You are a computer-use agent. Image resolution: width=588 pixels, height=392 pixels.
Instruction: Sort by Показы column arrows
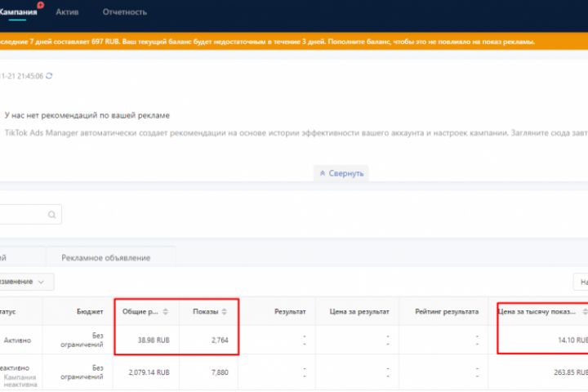point(225,312)
